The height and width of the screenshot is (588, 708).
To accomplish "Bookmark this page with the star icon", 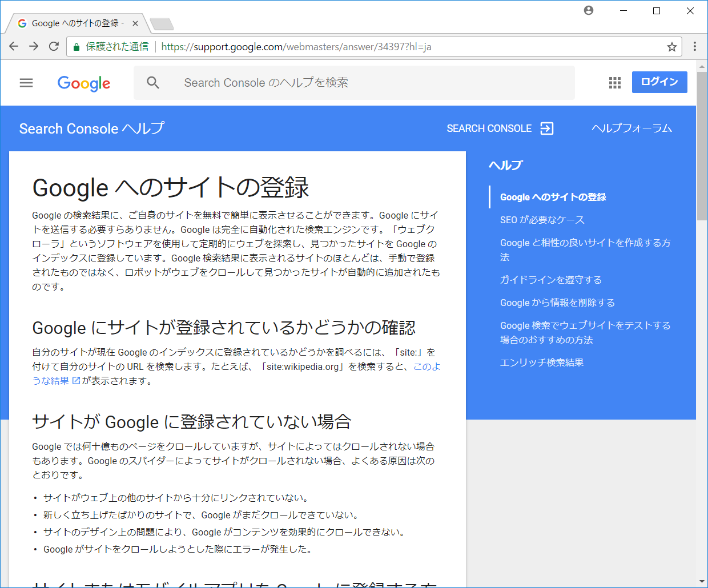I will click(672, 47).
